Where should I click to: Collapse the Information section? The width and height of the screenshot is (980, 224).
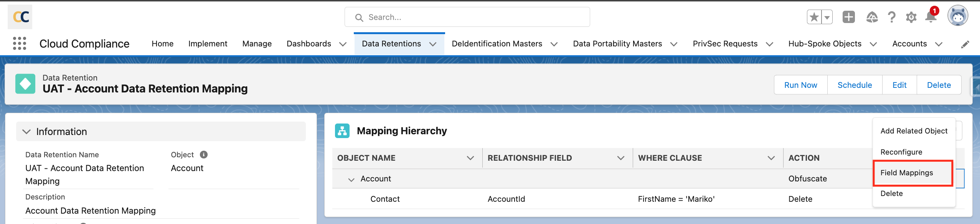(x=26, y=132)
